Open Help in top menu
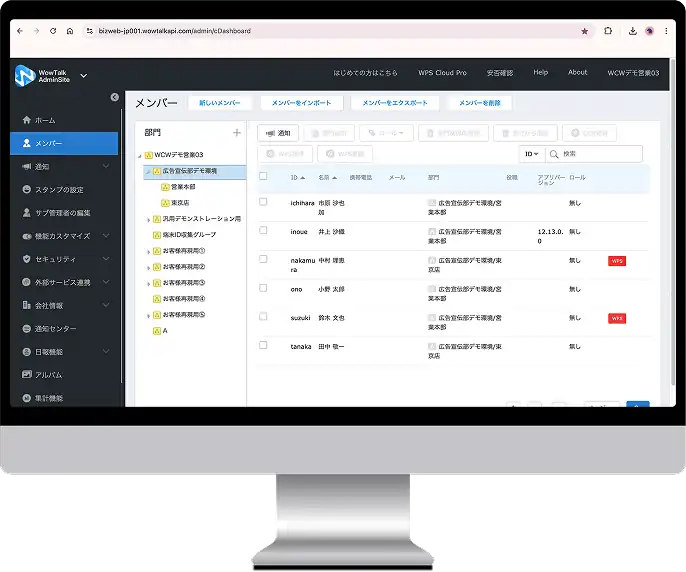 (x=540, y=73)
